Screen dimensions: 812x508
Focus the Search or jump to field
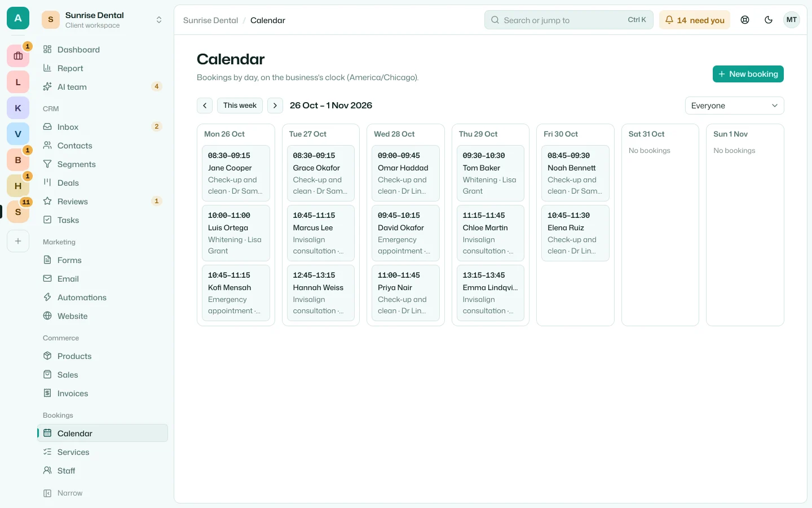point(568,20)
